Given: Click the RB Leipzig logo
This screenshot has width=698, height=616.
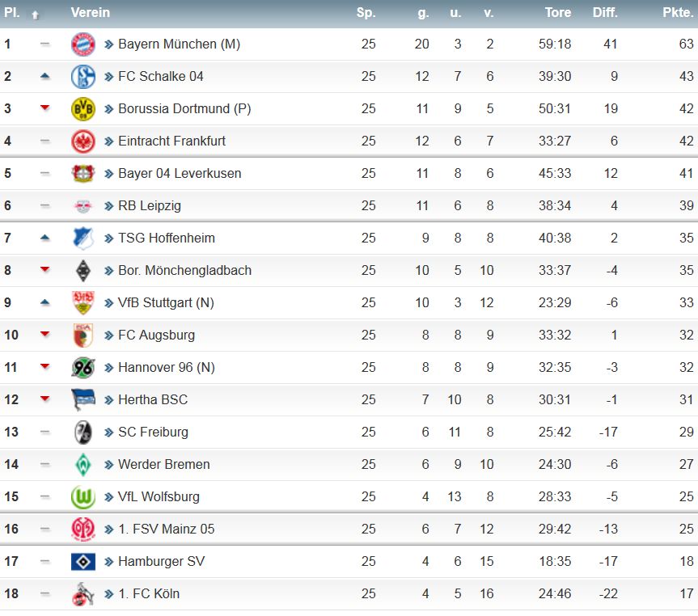Looking at the screenshot, I should (x=82, y=205).
